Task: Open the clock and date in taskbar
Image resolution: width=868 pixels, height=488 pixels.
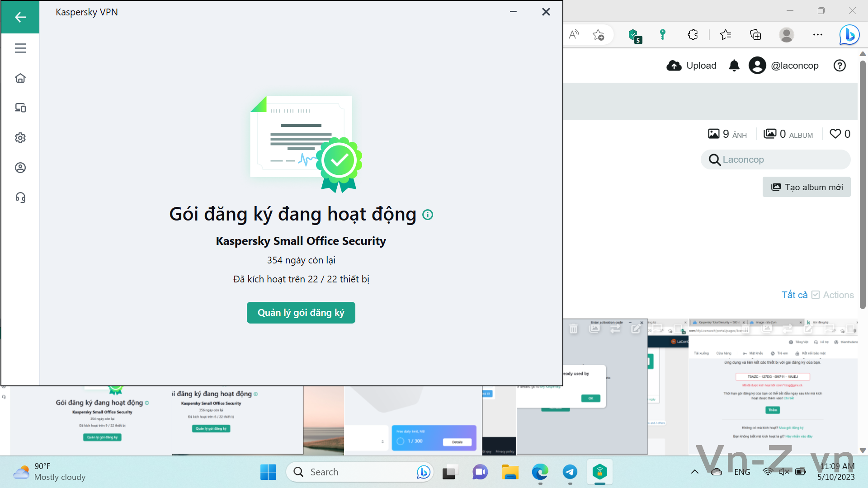Action: tap(836, 472)
